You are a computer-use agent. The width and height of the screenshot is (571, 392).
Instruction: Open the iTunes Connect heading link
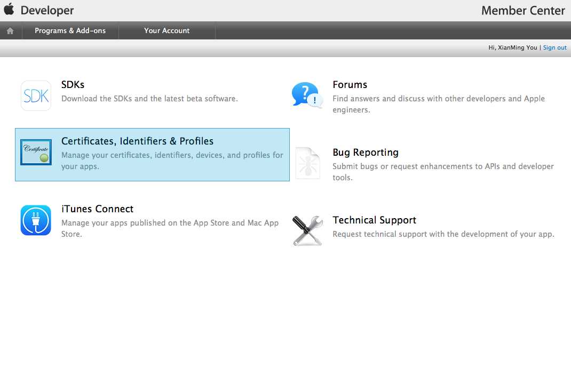click(97, 209)
